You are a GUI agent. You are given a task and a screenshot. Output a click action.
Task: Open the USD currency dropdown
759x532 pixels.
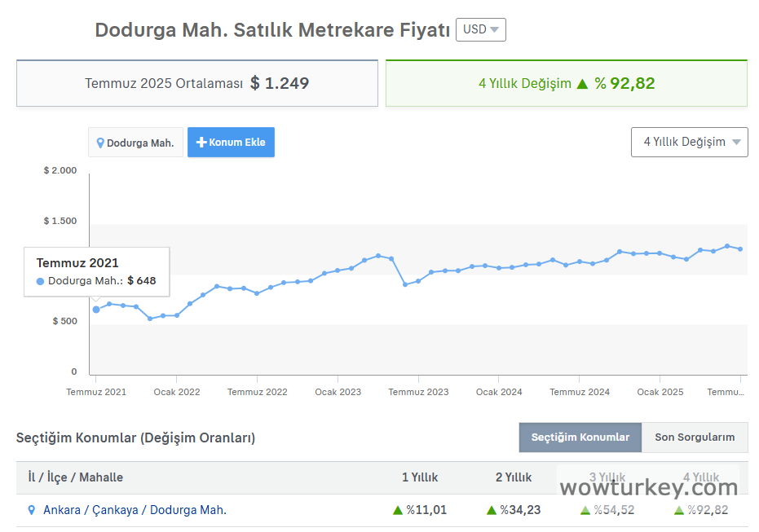[480, 29]
